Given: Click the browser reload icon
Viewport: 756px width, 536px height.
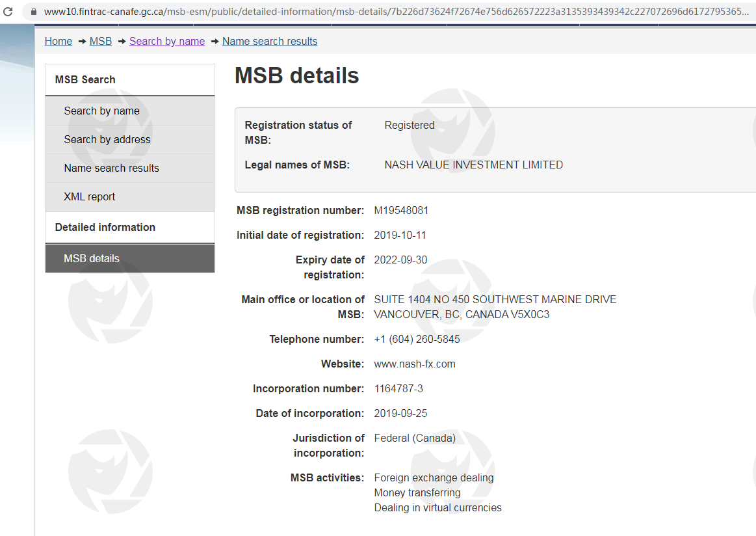Looking at the screenshot, I should point(8,12).
